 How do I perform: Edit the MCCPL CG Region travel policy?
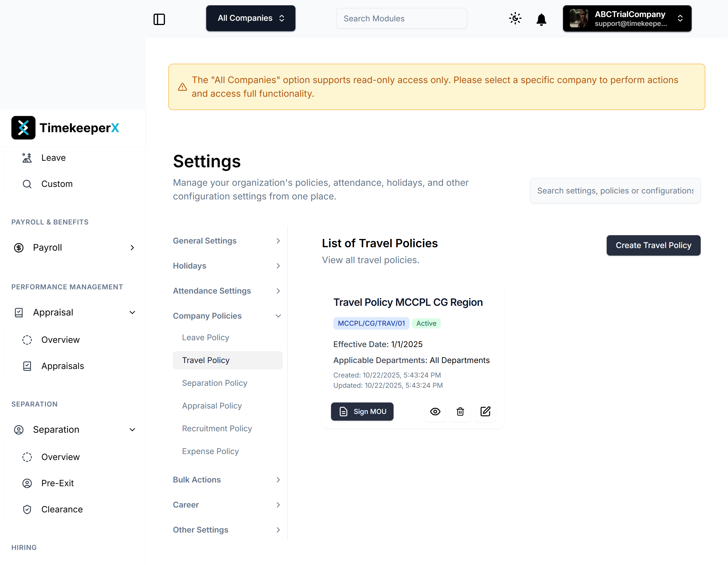tap(485, 412)
